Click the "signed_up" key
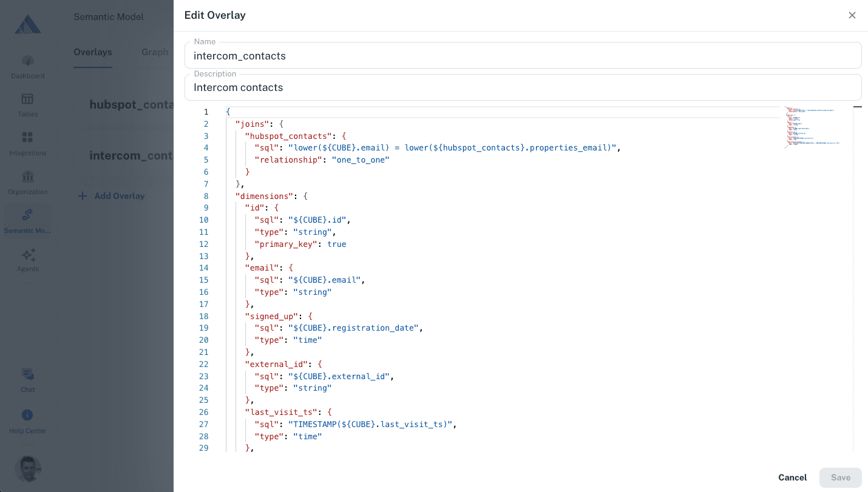The width and height of the screenshot is (868, 492). coord(271,316)
